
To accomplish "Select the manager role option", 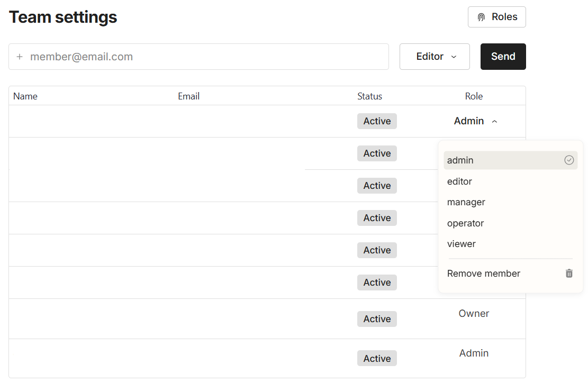I will (x=466, y=202).
